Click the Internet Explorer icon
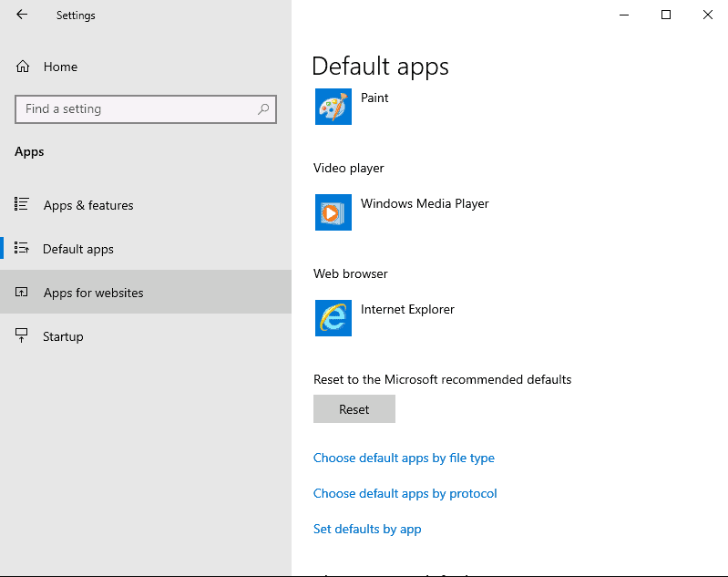This screenshot has height=577, width=728. (x=333, y=318)
